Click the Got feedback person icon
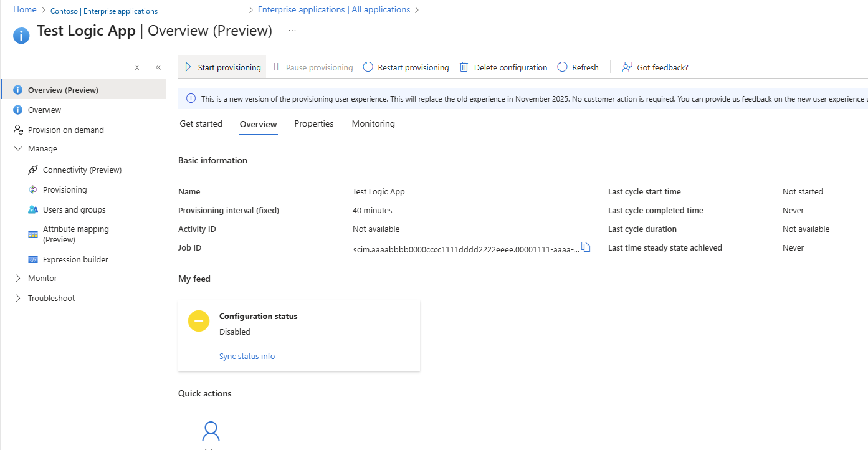 click(x=627, y=67)
